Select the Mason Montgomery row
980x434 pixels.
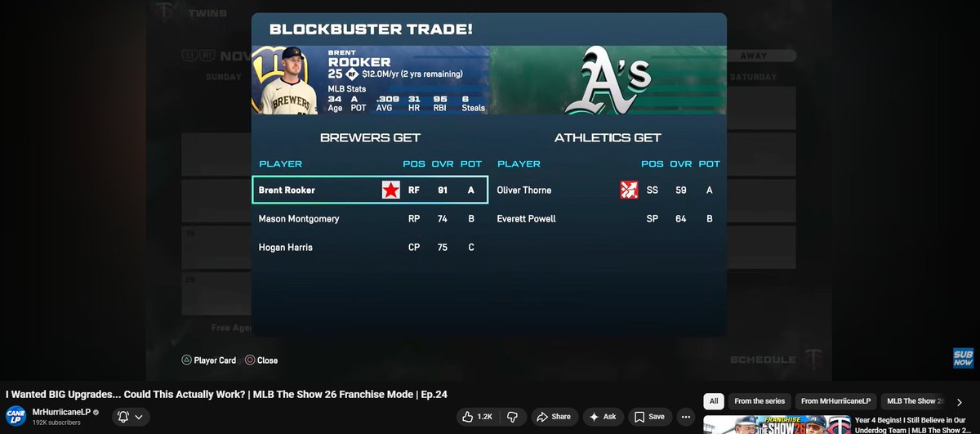point(370,219)
